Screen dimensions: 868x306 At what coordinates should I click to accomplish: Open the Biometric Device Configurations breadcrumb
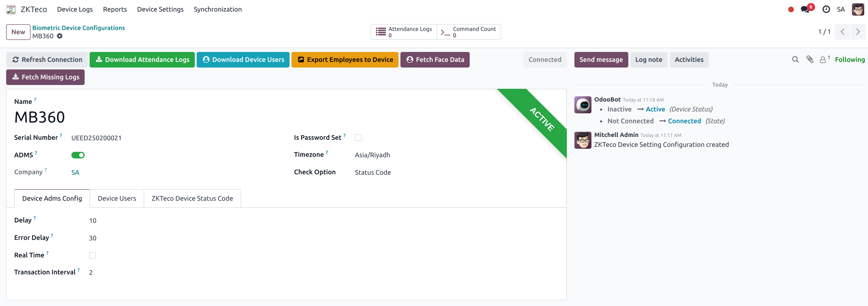[x=78, y=28]
